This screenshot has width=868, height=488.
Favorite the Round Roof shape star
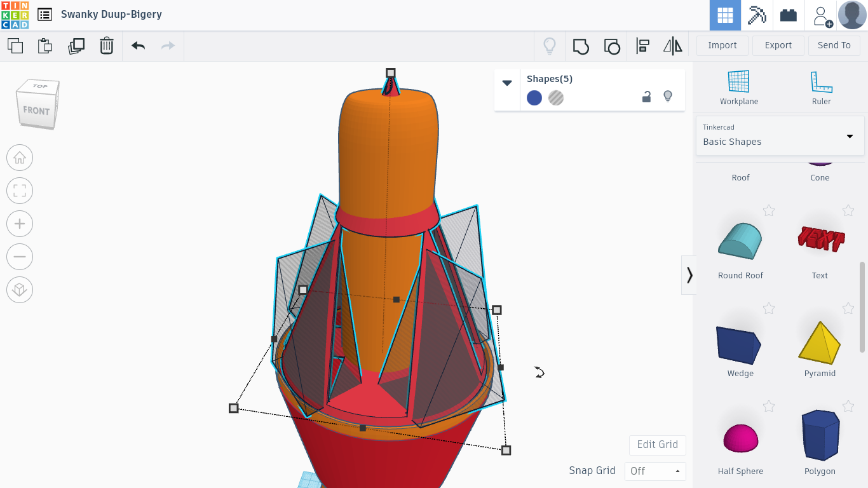[x=769, y=210]
